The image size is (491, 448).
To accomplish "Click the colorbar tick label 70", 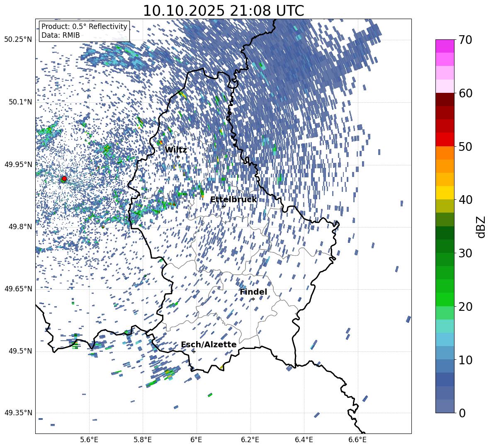I will tap(465, 40).
